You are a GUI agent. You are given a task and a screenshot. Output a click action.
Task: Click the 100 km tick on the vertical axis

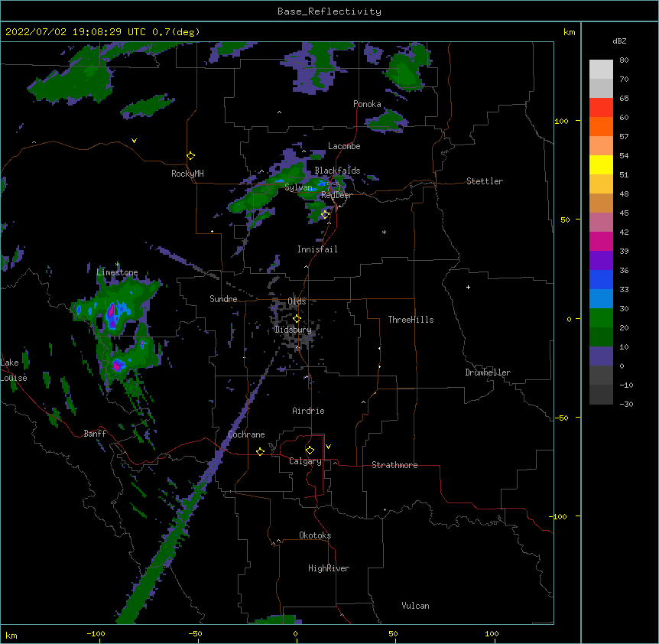561,121
